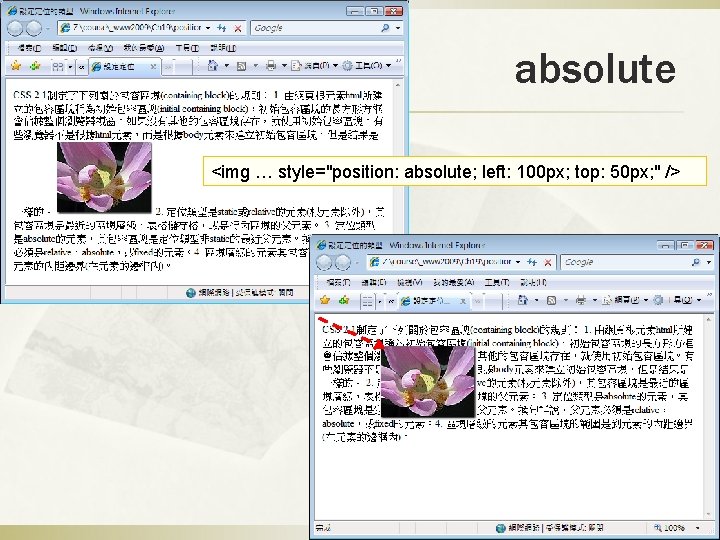720x540 pixels.
Task: Click Back arrow in the front IE window
Action: [x=324, y=263]
